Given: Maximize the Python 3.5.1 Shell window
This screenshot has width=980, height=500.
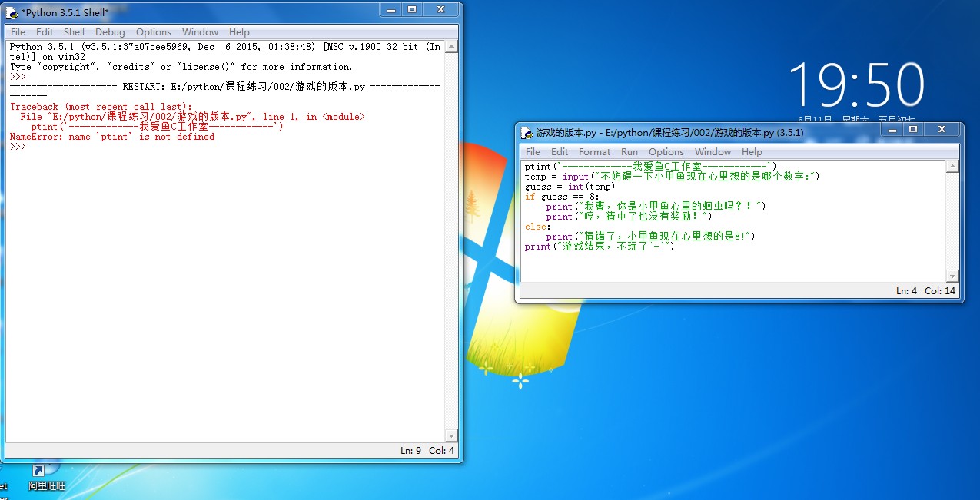Looking at the screenshot, I should pos(412,9).
